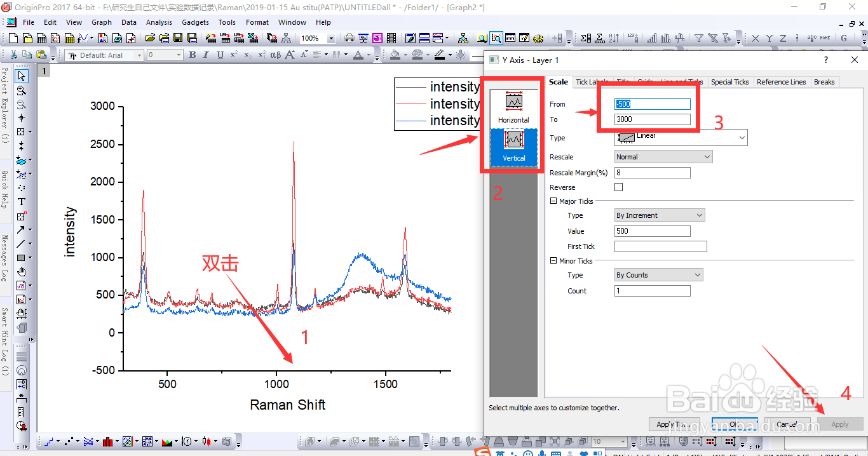Click the Cut scissors icon

[x=13, y=55]
